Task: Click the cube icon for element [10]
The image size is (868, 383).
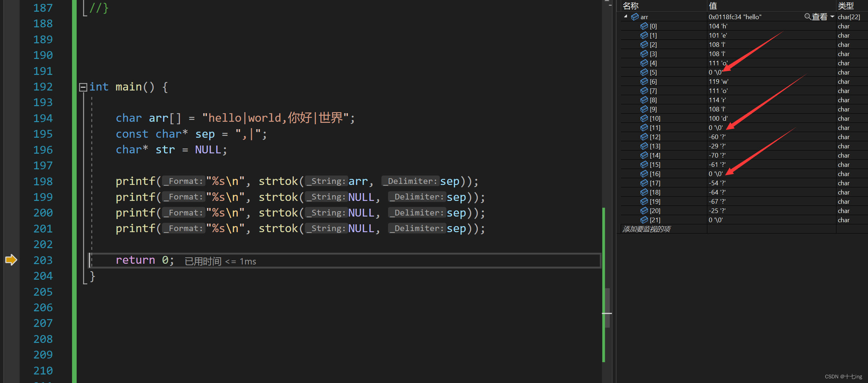Action: coord(644,118)
